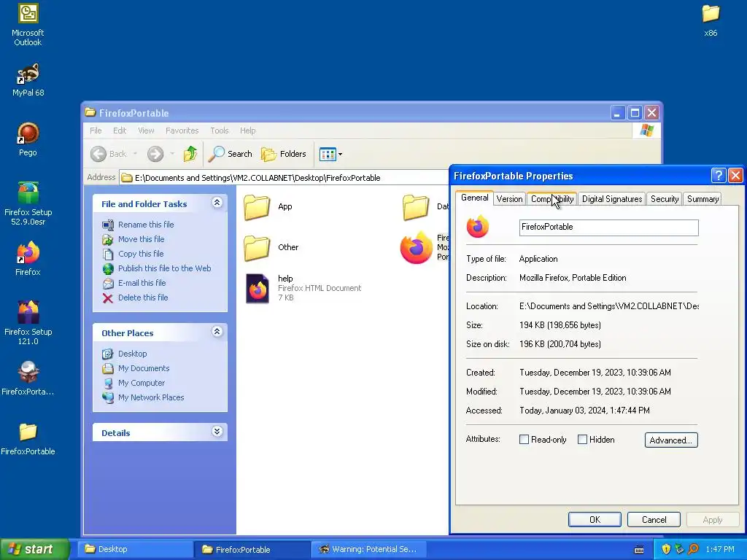Open Search in Explorer toolbar
Screen dimensions: 747x560
pyautogui.click(x=231, y=154)
